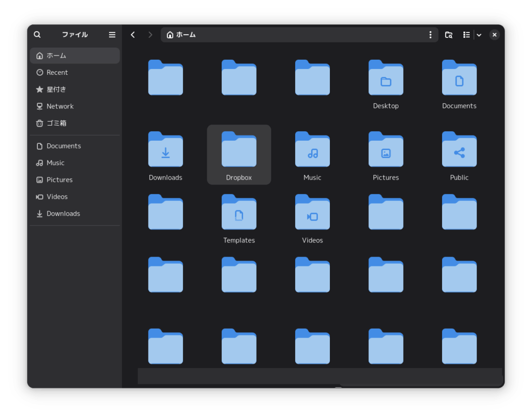Viewport: 532px width, 418px height.
Task: Go to the Downloads bookmark in the sidebar
Action: point(75,214)
